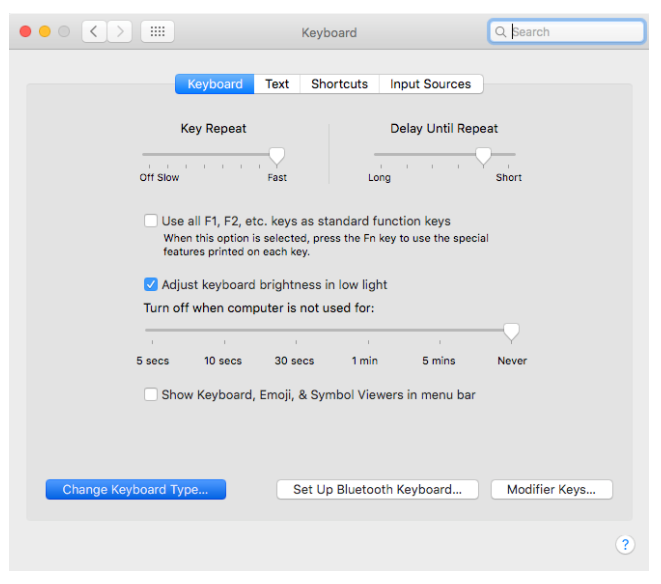Select the Keyboard tab

tap(215, 84)
